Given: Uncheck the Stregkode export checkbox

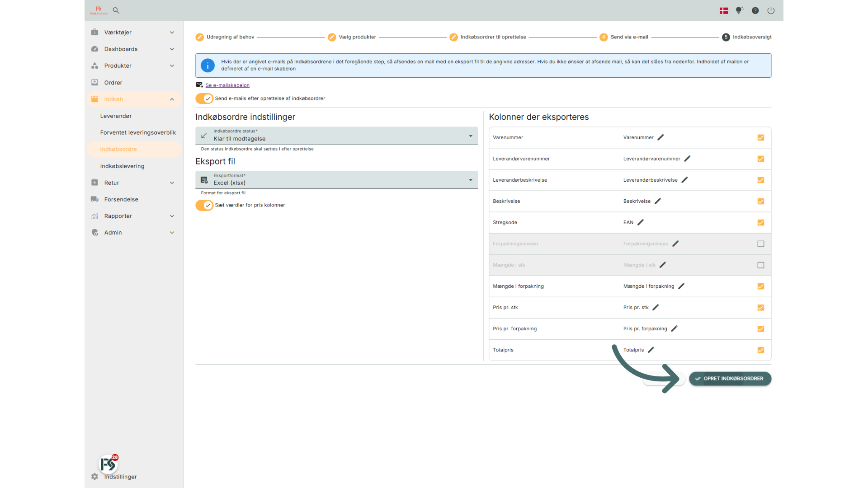Looking at the screenshot, I should coord(761,222).
